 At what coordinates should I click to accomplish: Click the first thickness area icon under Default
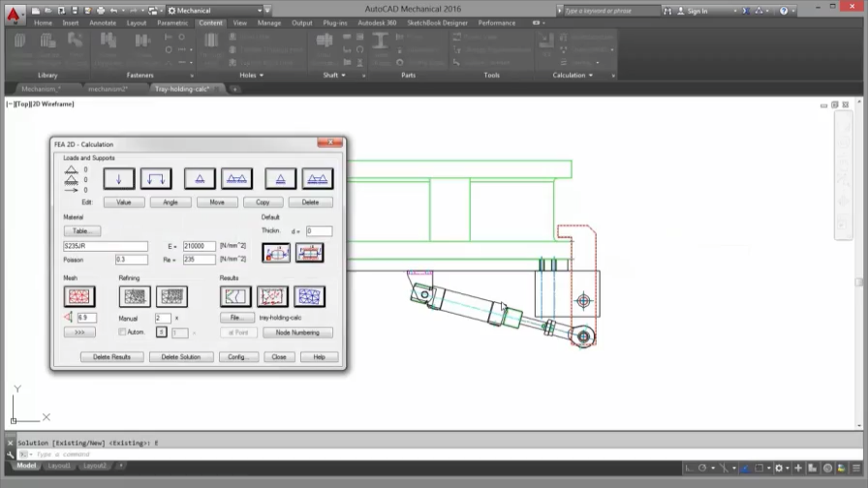(276, 253)
